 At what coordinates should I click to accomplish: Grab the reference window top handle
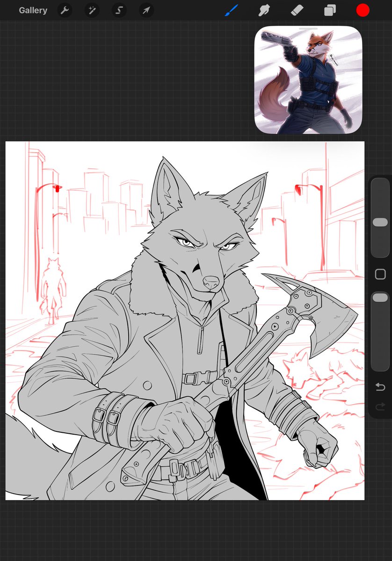coord(308,28)
